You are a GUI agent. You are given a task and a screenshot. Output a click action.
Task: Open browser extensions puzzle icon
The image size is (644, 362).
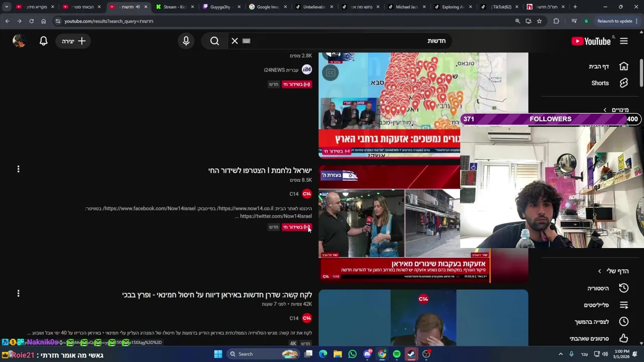tap(556, 21)
